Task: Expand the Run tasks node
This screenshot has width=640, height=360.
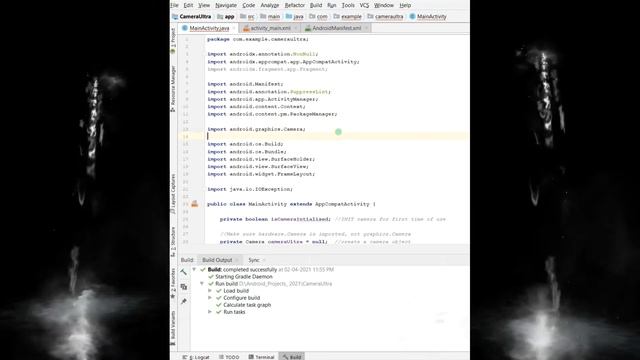Action: [x=210, y=312]
